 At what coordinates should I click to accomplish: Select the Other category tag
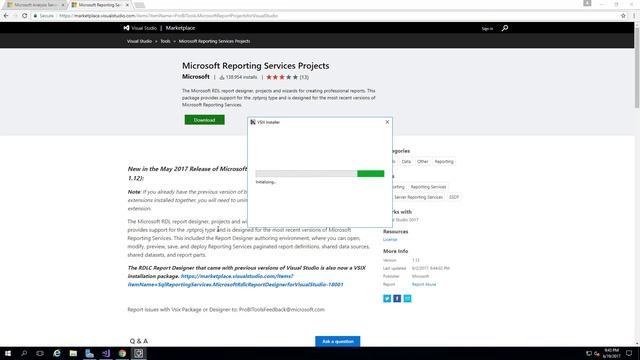coord(422,162)
